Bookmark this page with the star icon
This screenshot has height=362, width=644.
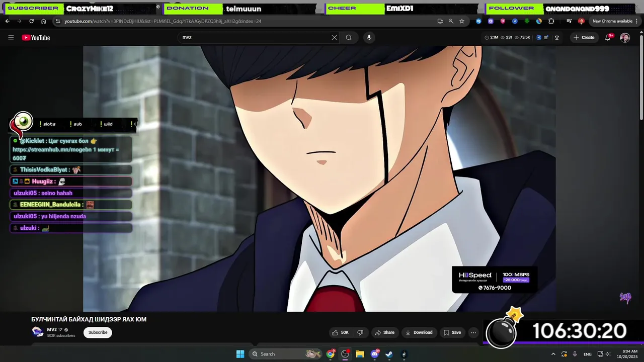462,21
